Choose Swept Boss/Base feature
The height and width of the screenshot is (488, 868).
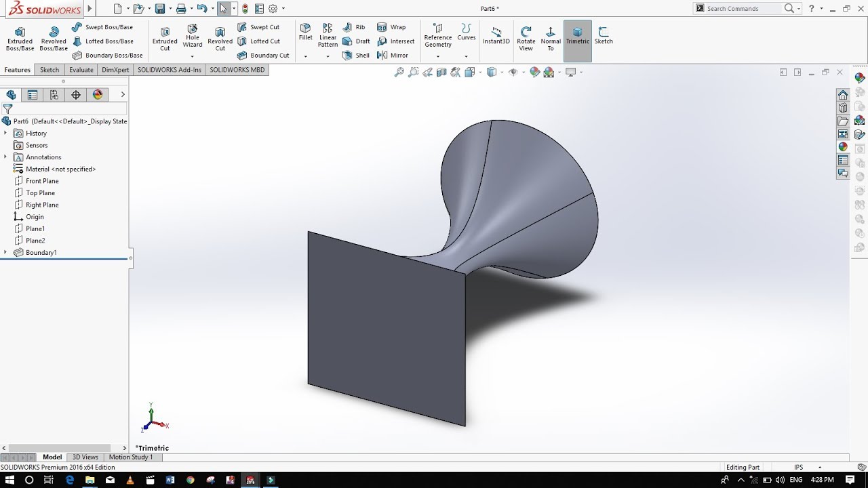(102, 27)
